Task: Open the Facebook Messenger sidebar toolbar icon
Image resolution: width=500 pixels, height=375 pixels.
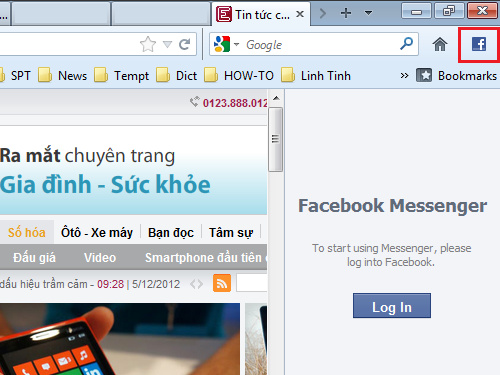Action: [x=479, y=44]
